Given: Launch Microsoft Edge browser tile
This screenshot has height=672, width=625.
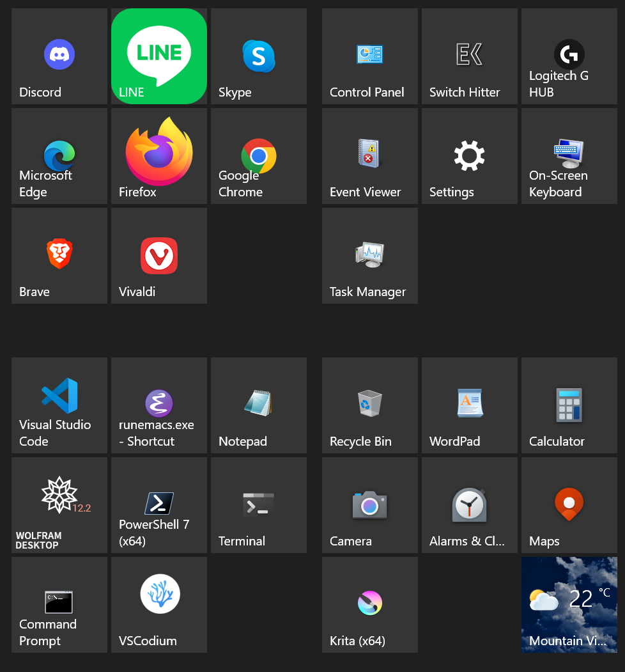Looking at the screenshot, I should (x=59, y=156).
